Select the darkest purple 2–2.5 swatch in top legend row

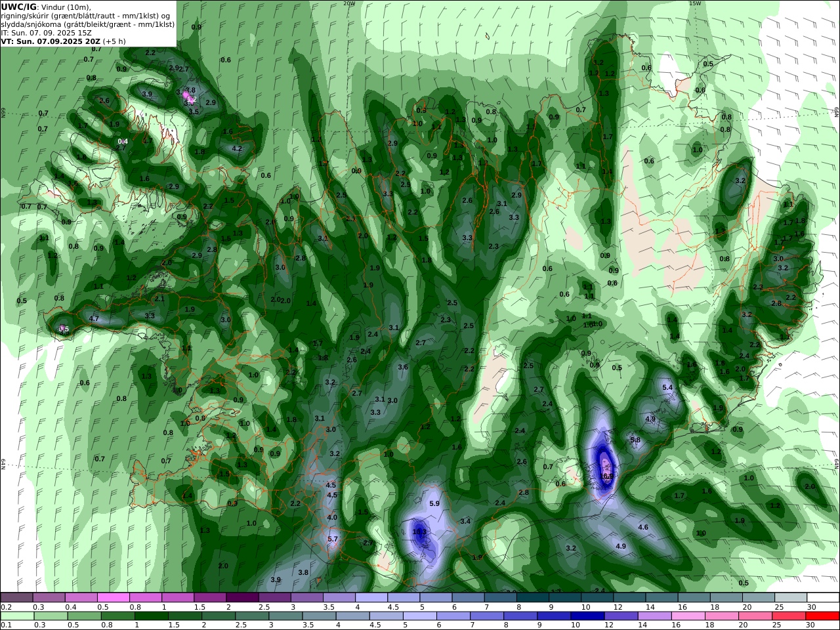[x=242, y=598]
